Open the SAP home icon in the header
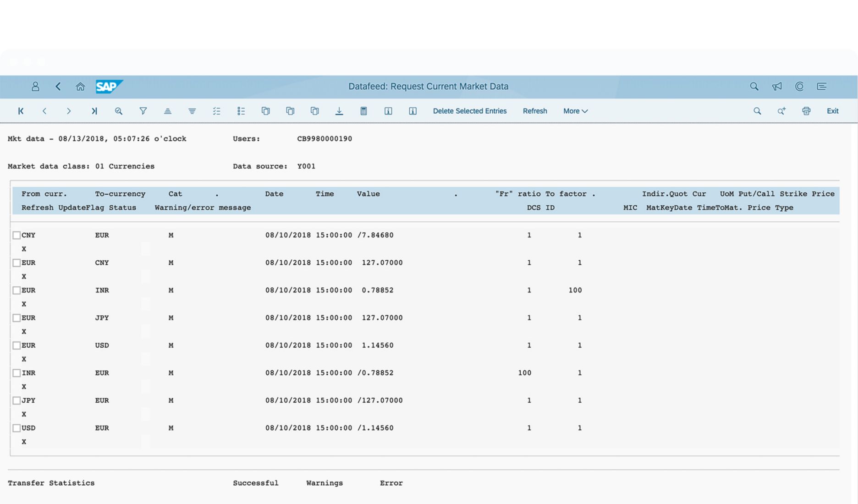This screenshot has height=504, width=858. point(80,87)
